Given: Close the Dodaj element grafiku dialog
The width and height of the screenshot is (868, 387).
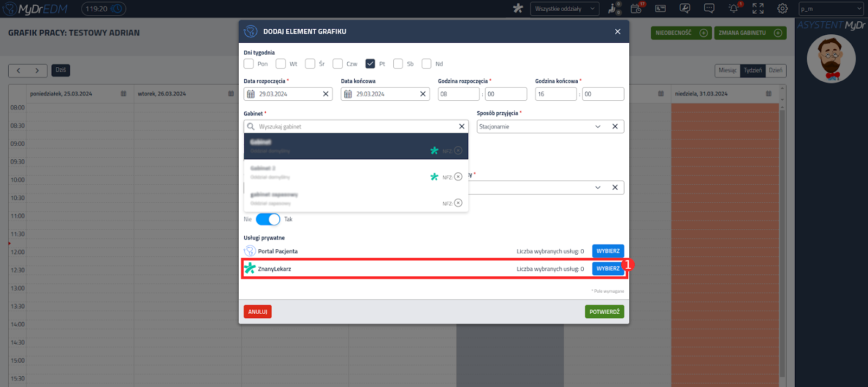Looking at the screenshot, I should 617,31.
